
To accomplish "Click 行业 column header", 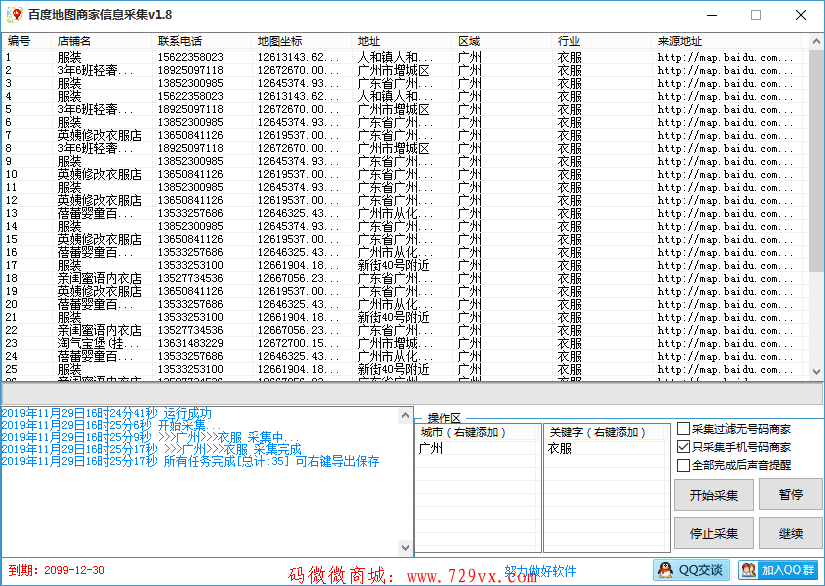I will pyautogui.click(x=601, y=41).
